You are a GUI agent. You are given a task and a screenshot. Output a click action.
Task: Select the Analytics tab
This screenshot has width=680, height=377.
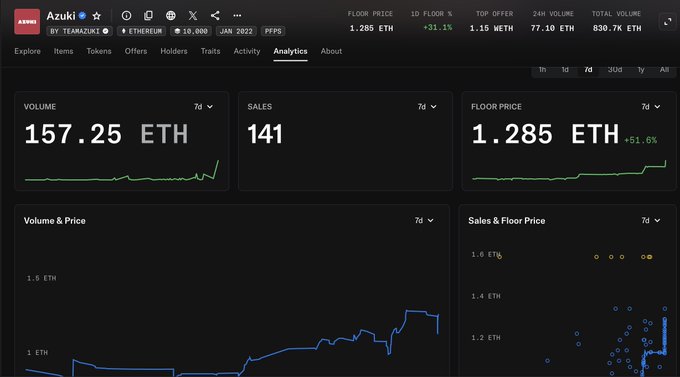pos(290,51)
